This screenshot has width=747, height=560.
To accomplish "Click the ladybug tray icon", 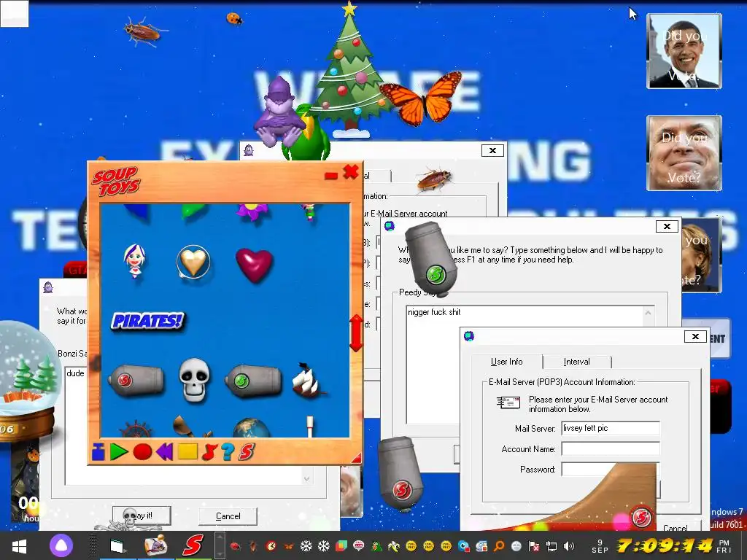I will tap(235, 546).
